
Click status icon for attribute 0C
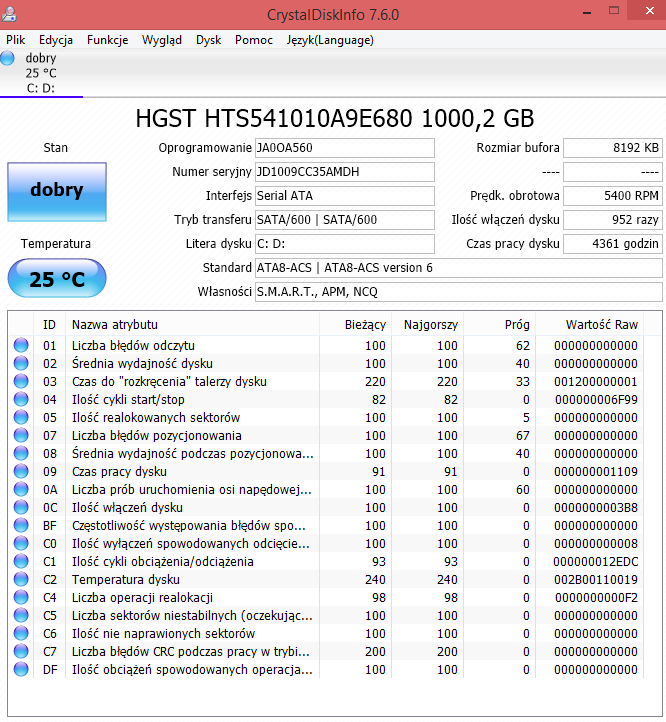(x=21, y=507)
